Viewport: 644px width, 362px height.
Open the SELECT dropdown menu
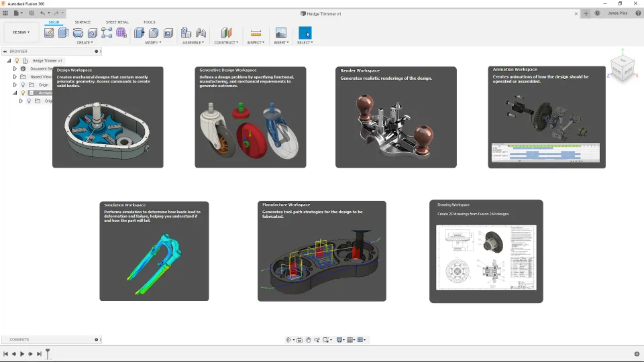pyautogui.click(x=305, y=43)
